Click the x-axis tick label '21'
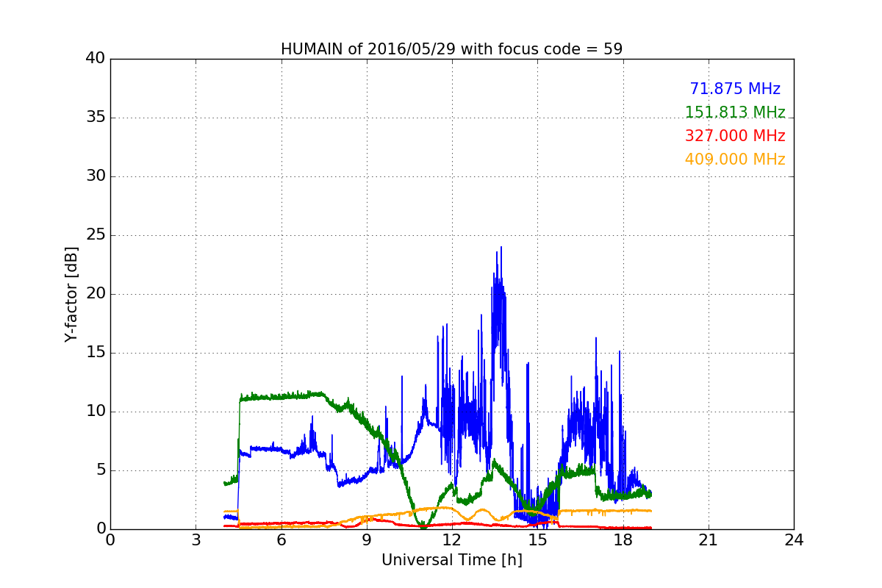Screen dimensions: 882x588 [709, 540]
